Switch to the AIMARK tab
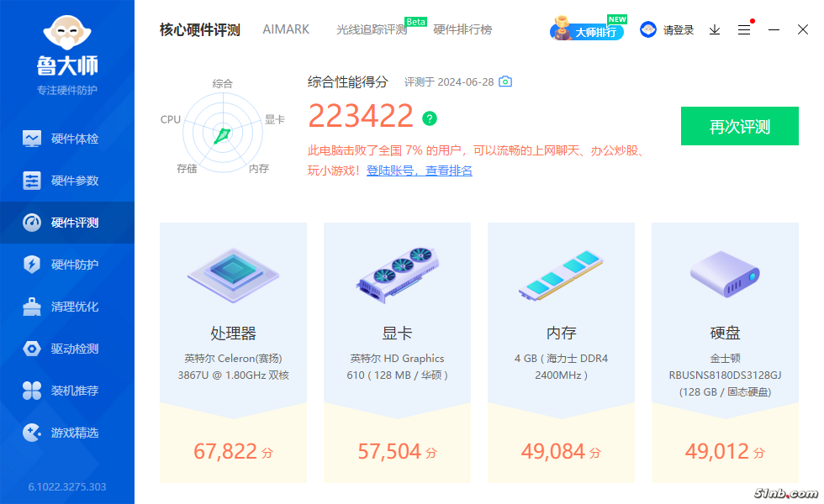Image resolution: width=824 pixels, height=504 pixels. [286, 29]
